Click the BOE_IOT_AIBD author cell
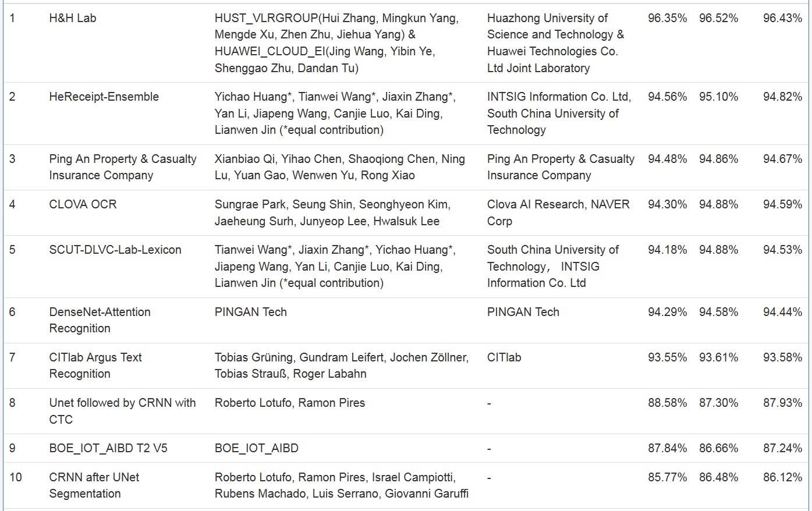The height and width of the screenshot is (511, 812). 256,448
